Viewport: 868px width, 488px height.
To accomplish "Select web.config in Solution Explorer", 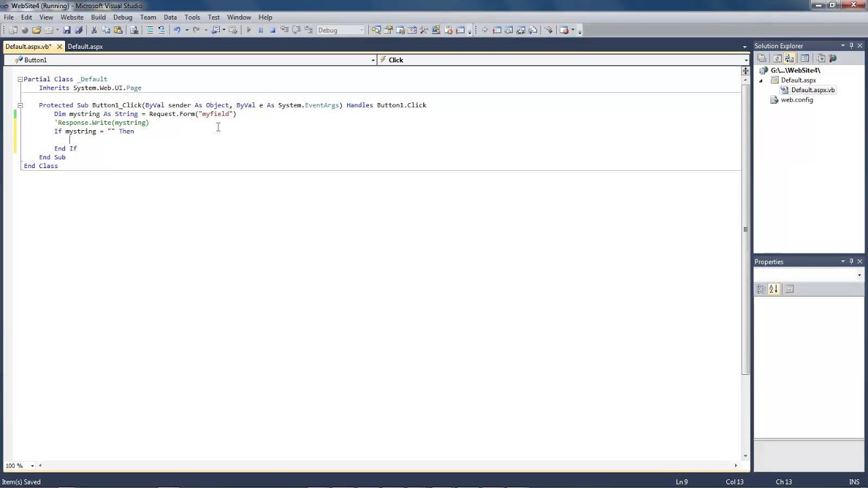I will (x=796, y=100).
